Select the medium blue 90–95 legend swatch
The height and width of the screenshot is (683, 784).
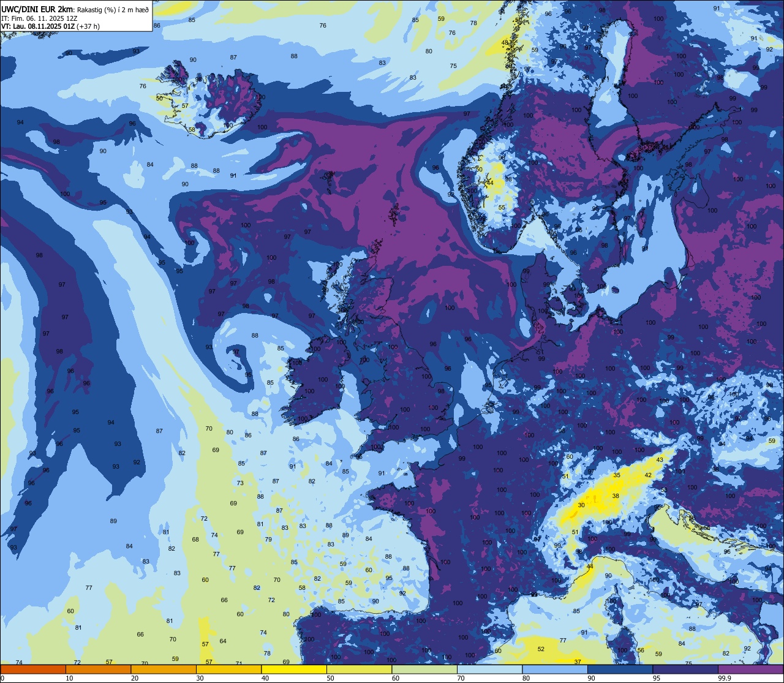coord(620,669)
